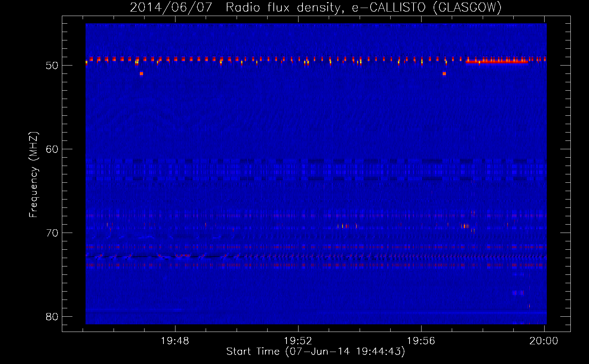The width and height of the screenshot is (589, 364).
Task: Click the 19:56 time tick label
Action: coord(421,341)
